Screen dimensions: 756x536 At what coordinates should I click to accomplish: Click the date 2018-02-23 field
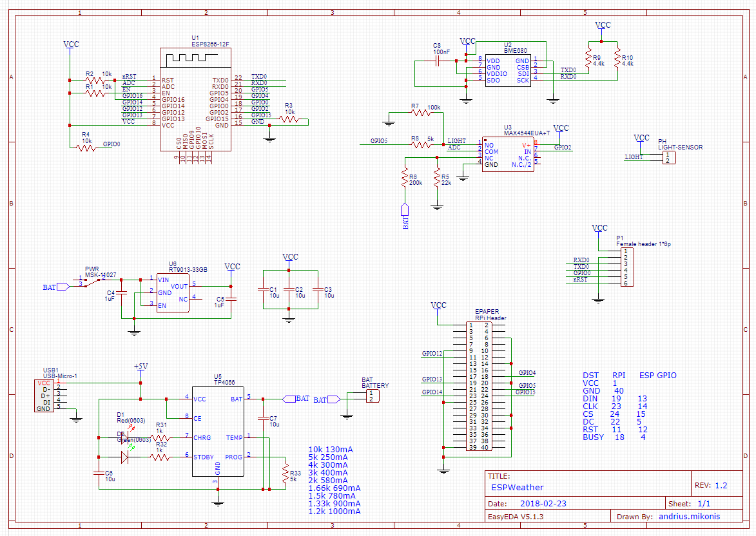click(543, 504)
